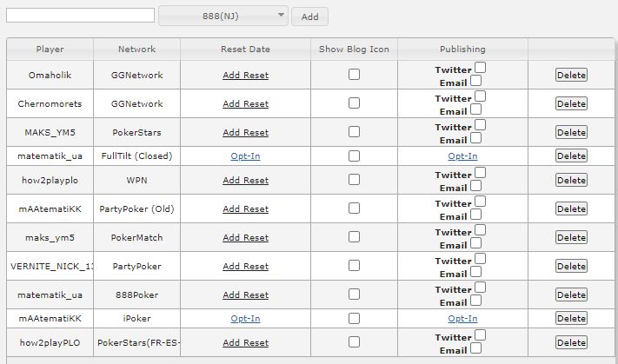Add Reset for MAKS_YM5 on PokerStars
Viewport: 618px width, 364px height.
[245, 133]
